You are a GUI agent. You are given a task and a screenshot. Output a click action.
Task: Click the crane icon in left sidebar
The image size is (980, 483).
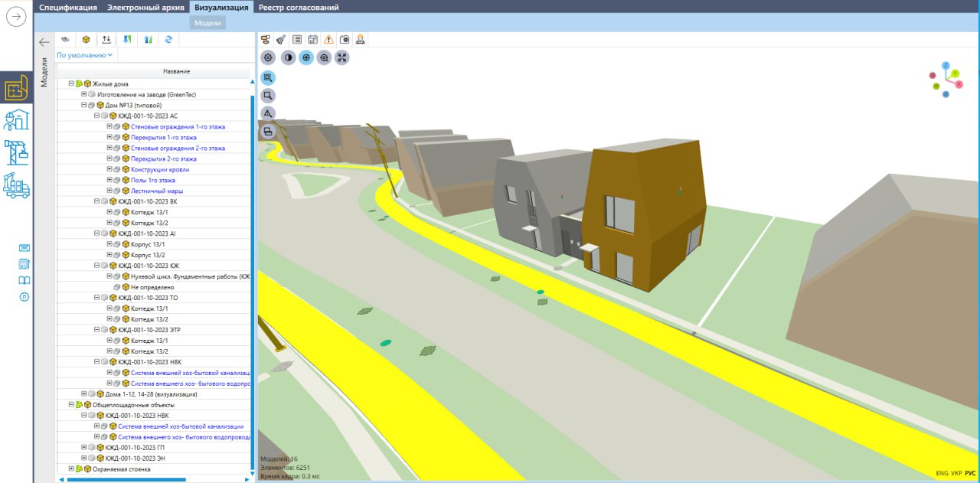point(16,152)
